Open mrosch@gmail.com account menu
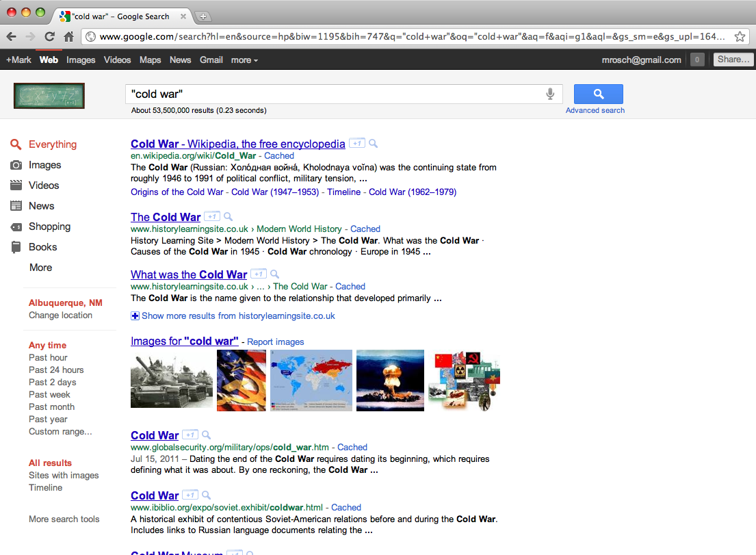 pos(641,60)
